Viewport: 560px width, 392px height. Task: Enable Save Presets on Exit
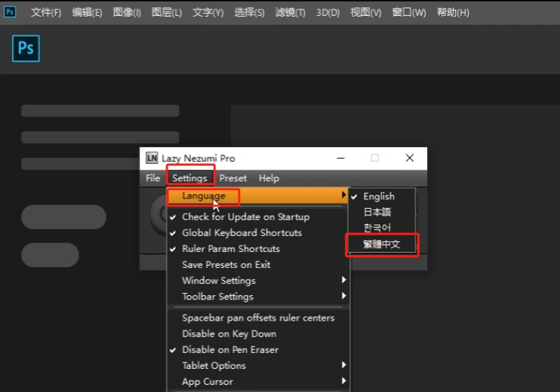pyautogui.click(x=257, y=265)
